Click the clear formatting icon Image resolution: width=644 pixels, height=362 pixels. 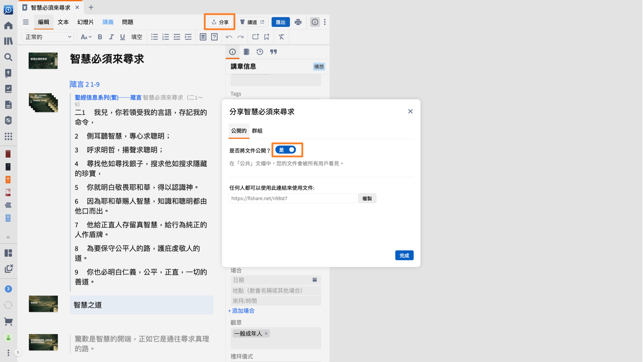[x=282, y=37]
